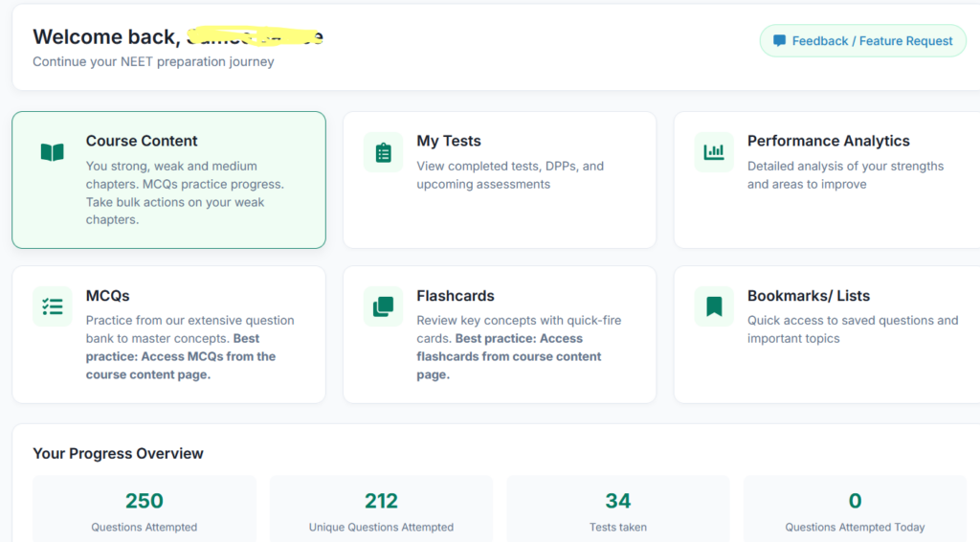
Task: Open the Feedback / Feature Request button
Action: 862,40
